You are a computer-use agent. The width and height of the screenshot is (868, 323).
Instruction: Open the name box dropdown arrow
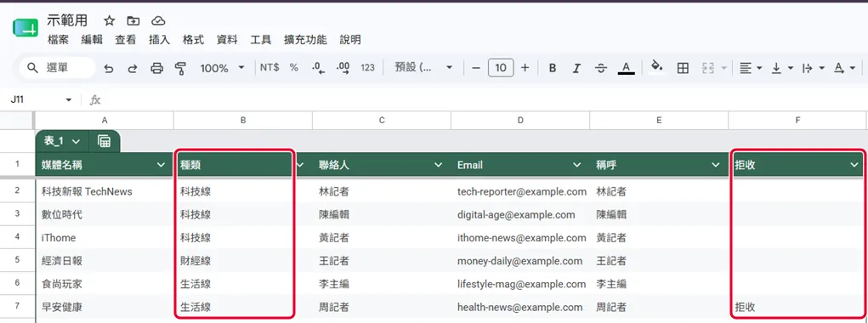tap(69, 100)
